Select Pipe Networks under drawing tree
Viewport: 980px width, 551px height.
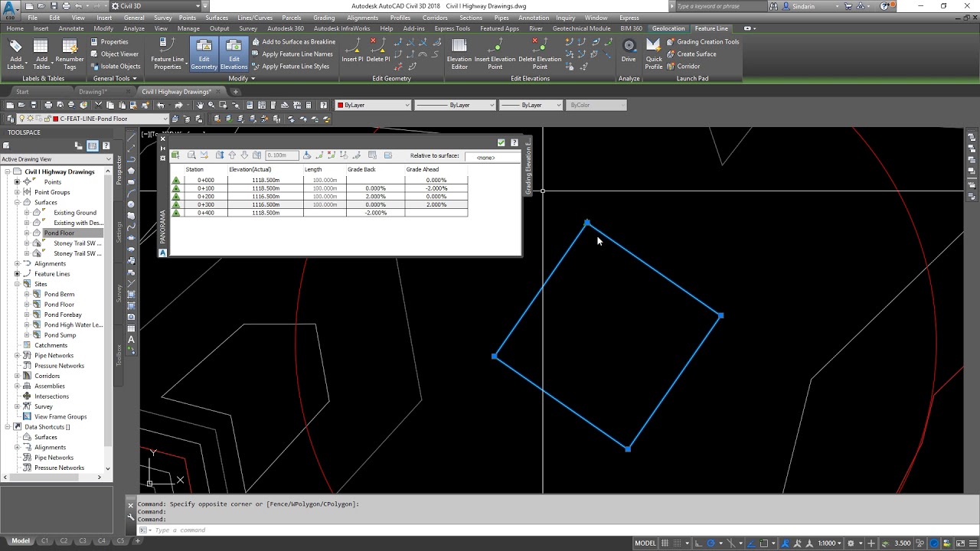[x=54, y=355]
